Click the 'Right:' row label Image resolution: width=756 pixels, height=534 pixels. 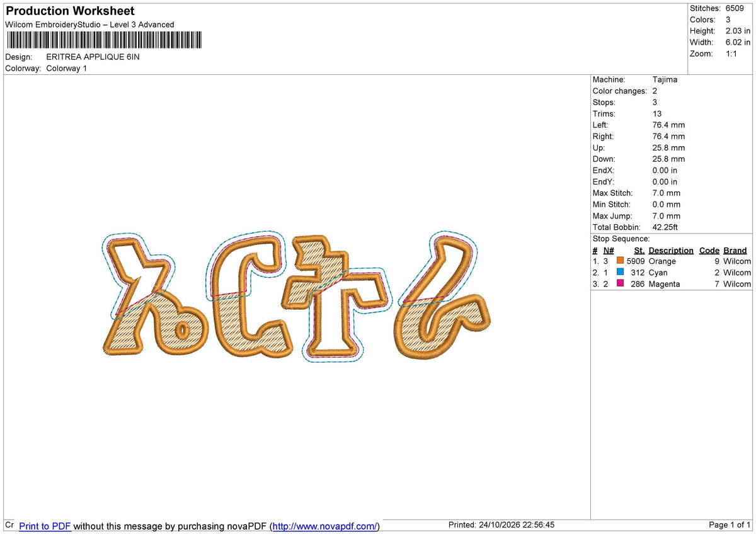point(604,136)
